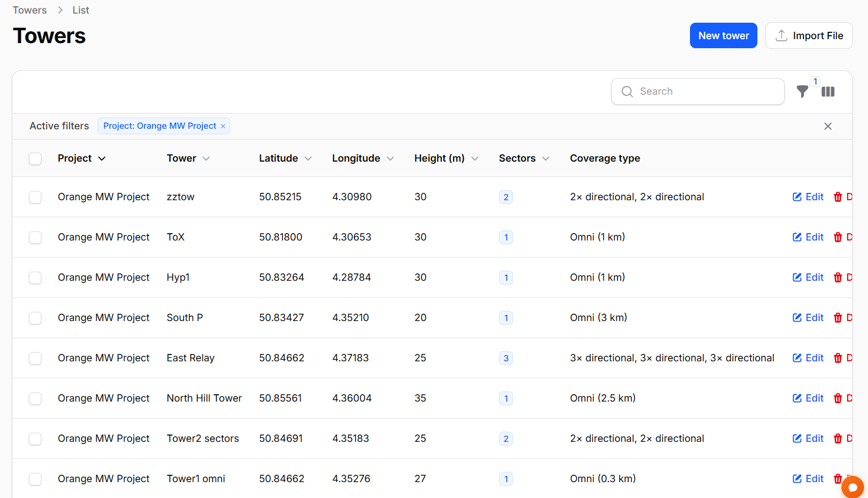Check the Tower2 sectors row checkbox

[35, 438]
